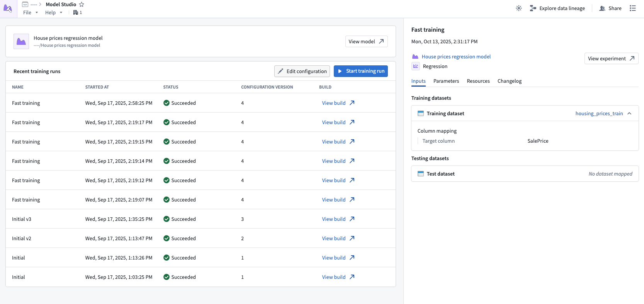Click the STARTED AT column header

97,87
